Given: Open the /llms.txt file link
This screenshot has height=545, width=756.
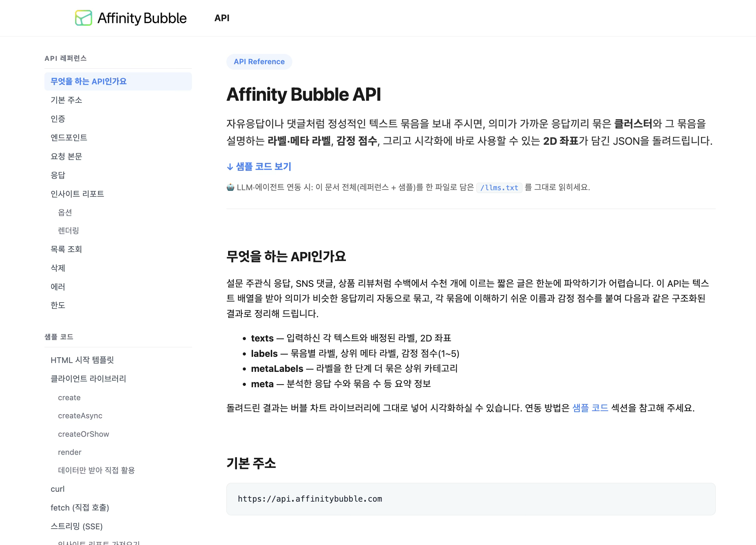Looking at the screenshot, I should point(499,187).
